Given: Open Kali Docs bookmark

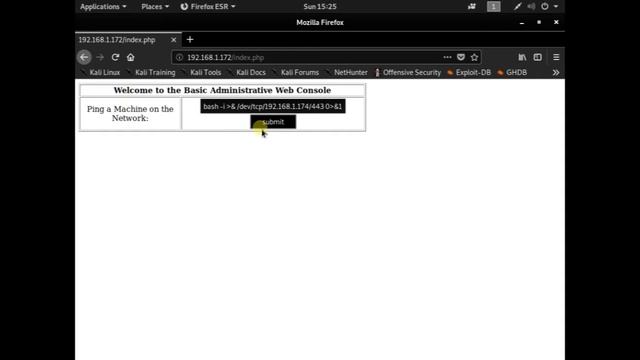Looking at the screenshot, I should 247,73.
